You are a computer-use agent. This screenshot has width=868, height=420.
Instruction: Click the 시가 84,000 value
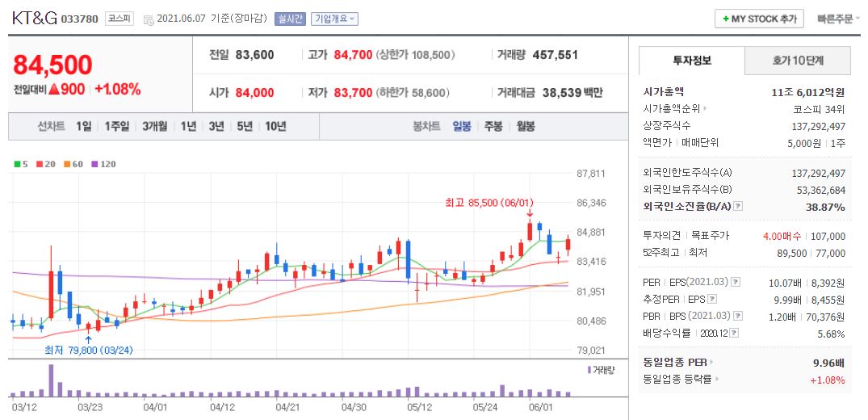254,93
